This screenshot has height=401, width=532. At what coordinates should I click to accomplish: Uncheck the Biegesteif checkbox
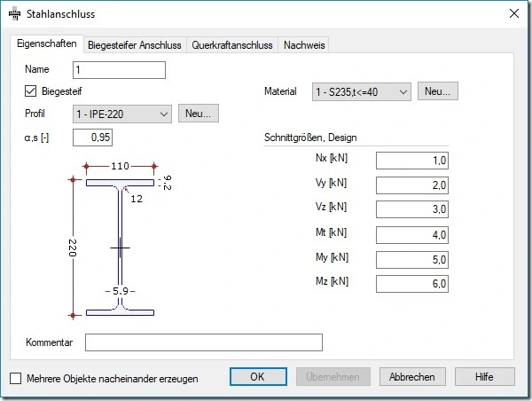point(30,91)
